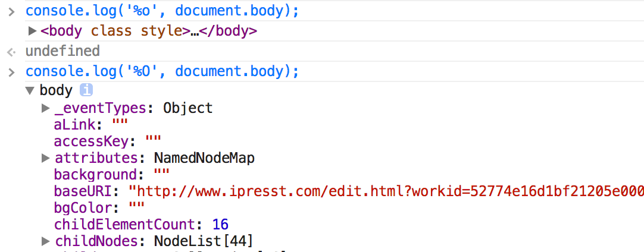The height and width of the screenshot is (252, 644).
Task: Select the bgColor property row
Action: pos(83,208)
